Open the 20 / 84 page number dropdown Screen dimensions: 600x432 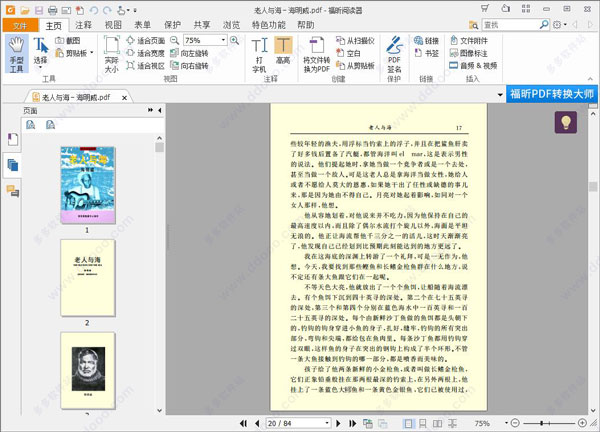click(x=327, y=423)
